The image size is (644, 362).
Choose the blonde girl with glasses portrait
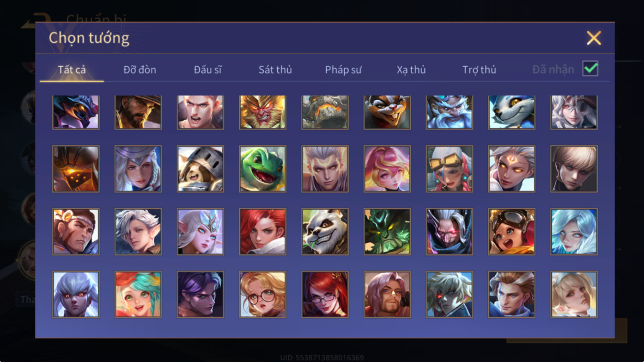(x=263, y=294)
